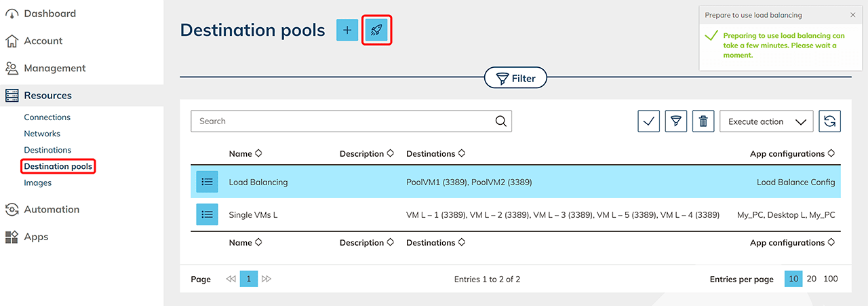Image resolution: width=868 pixels, height=306 pixels.
Task: Set entries per page to 100
Action: coord(830,279)
